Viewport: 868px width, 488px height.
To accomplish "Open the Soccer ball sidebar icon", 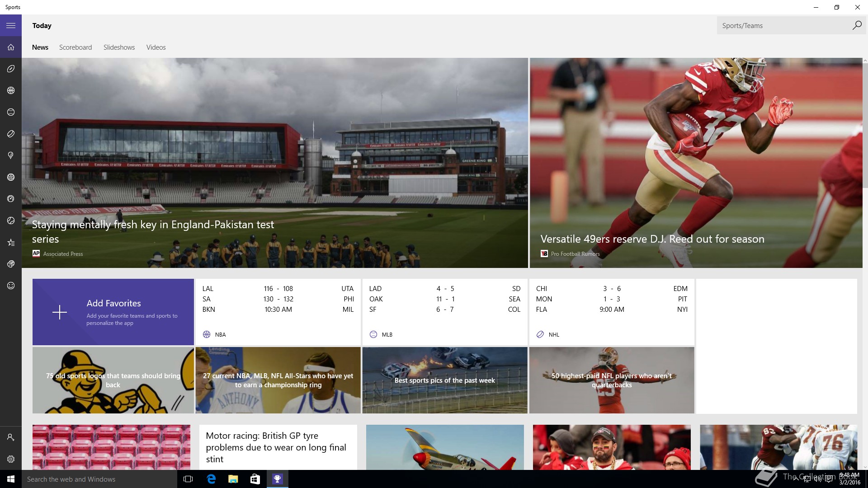I will pos(11,177).
